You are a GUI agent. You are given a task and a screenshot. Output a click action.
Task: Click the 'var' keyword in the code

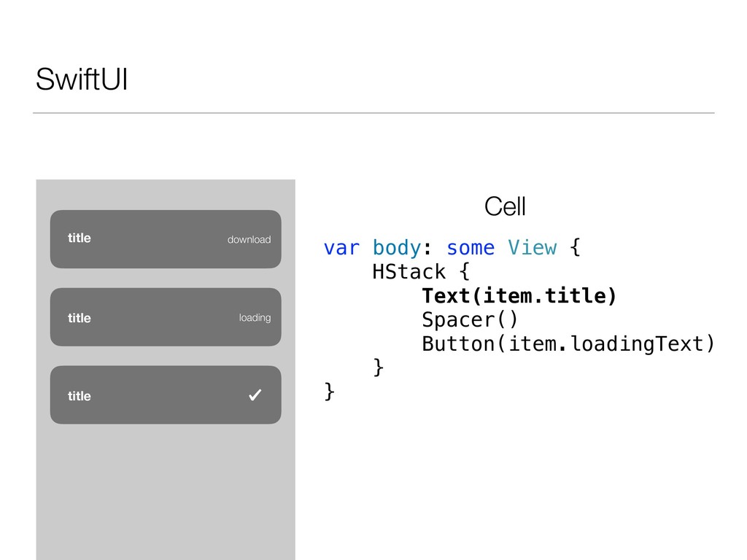pyautogui.click(x=341, y=248)
